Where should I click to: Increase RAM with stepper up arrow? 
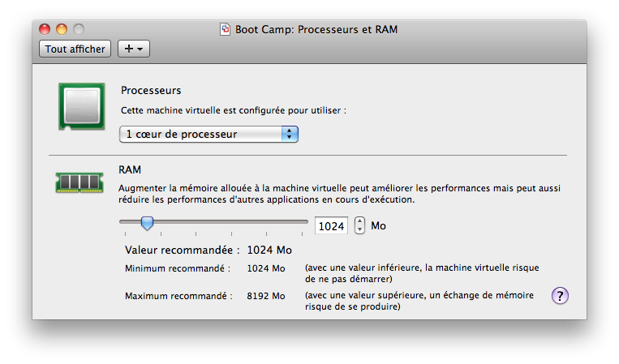359,221
